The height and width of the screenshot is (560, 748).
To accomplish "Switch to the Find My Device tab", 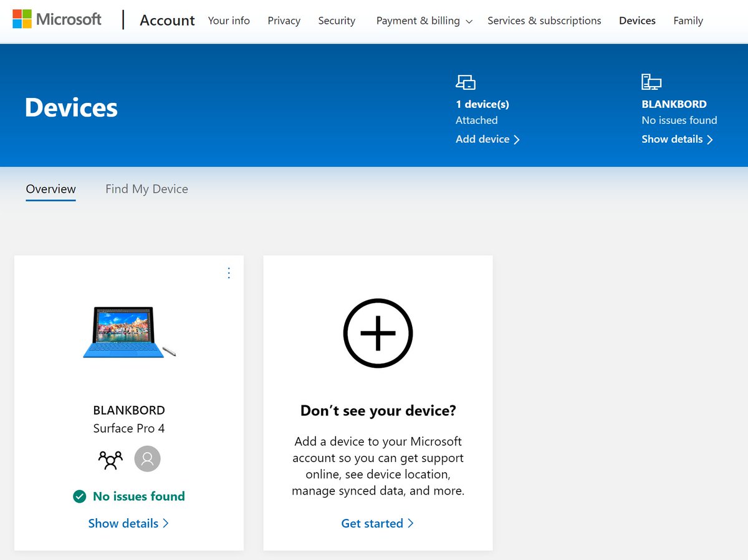I will [146, 189].
